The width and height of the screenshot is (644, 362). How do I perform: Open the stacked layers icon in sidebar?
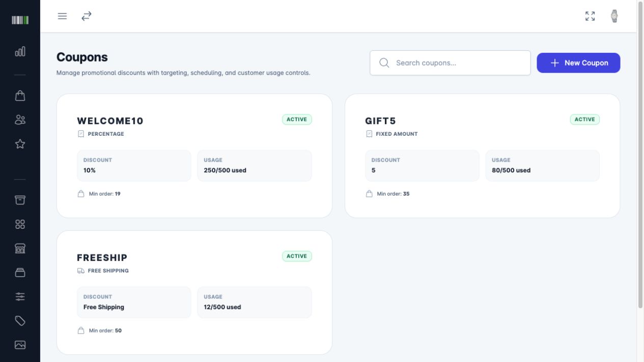click(20, 273)
